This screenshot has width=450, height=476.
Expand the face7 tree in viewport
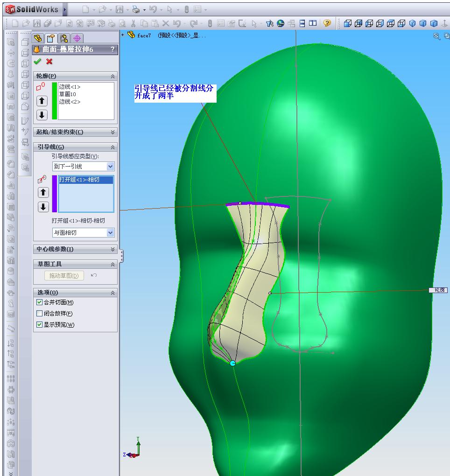pyautogui.click(x=123, y=35)
